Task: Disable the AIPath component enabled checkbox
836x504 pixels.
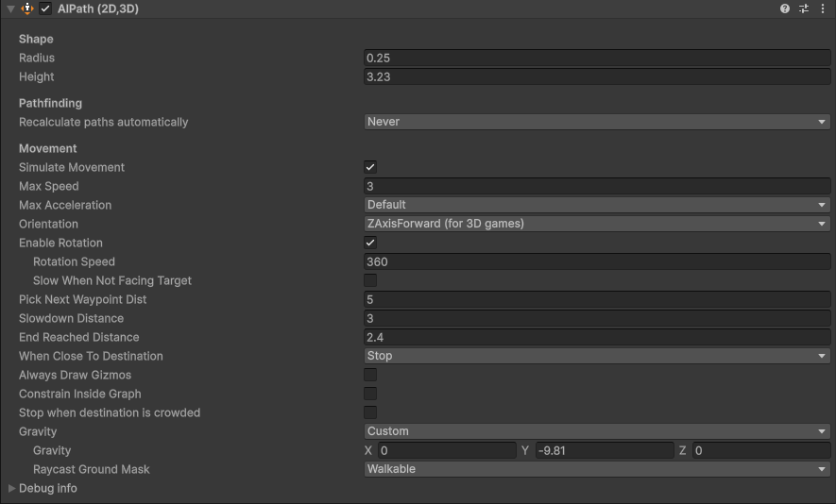Action: (x=45, y=8)
